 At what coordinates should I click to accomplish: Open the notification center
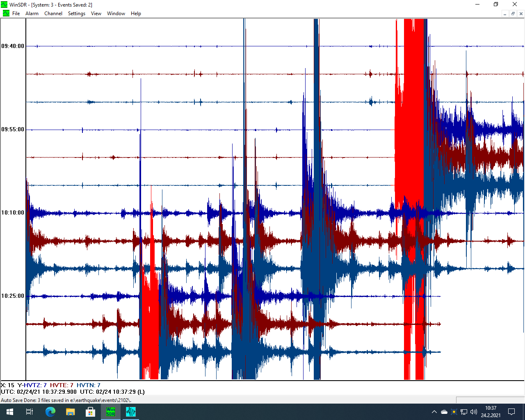pos(511,412)
